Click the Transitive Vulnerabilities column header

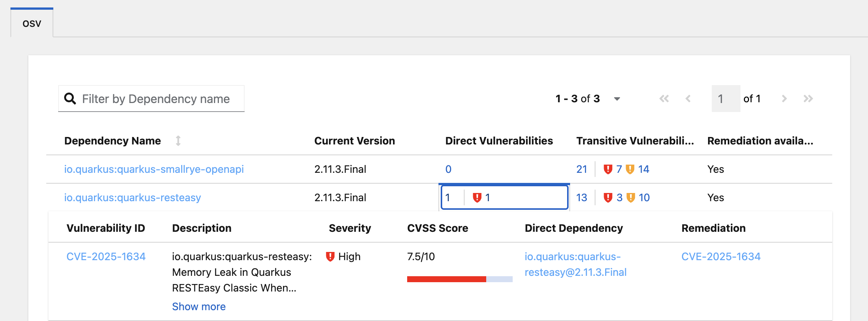click(635, 141)
